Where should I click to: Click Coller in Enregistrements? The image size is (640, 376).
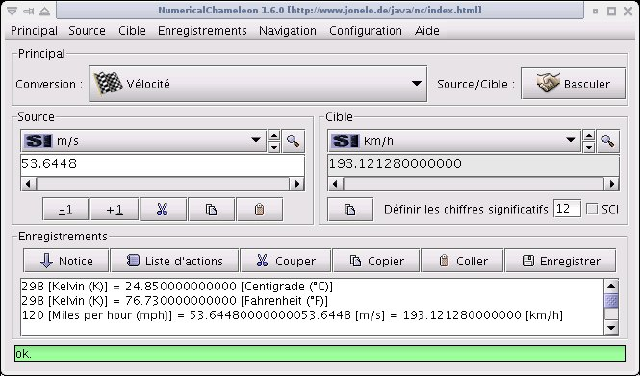462,260
